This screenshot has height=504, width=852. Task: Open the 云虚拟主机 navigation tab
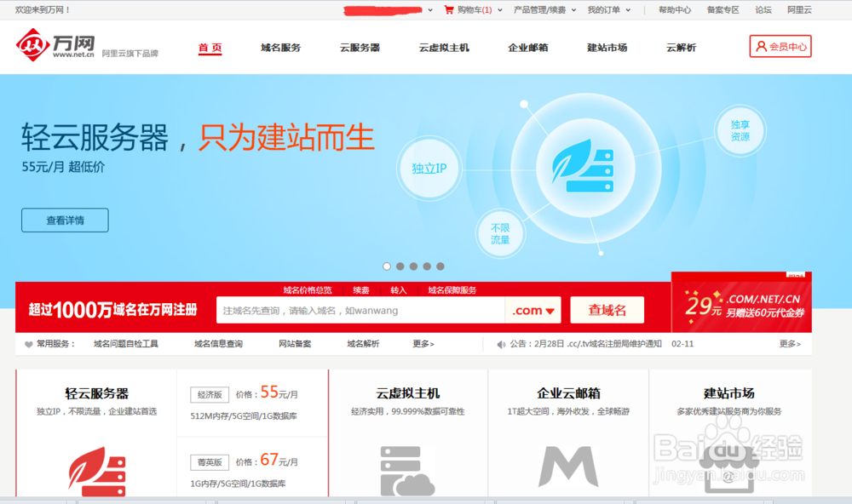pos(444,48)
